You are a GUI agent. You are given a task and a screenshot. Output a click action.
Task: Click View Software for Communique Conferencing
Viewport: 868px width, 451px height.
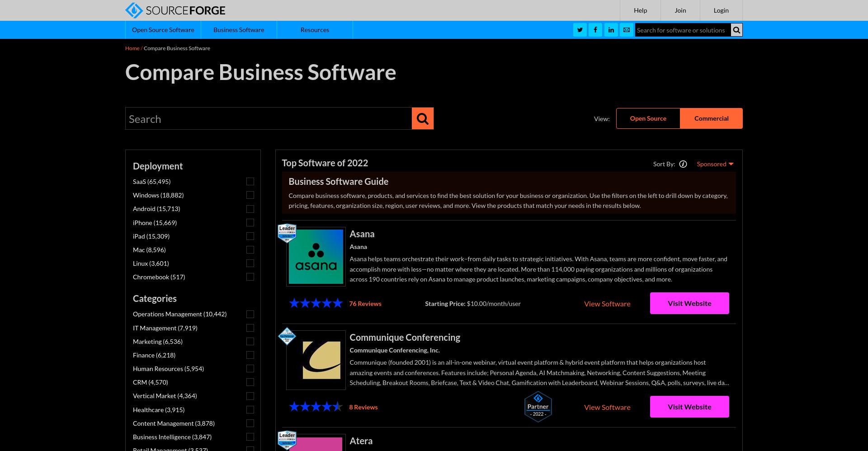607,407
